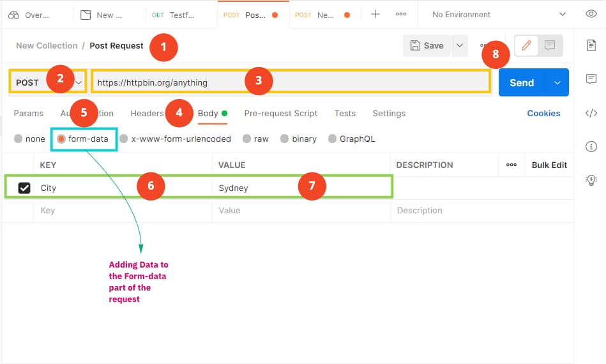The height and width of the screenshot is (364, 606).
Task: Switch to the POST Ne... request tab
Action: (322, 15)
